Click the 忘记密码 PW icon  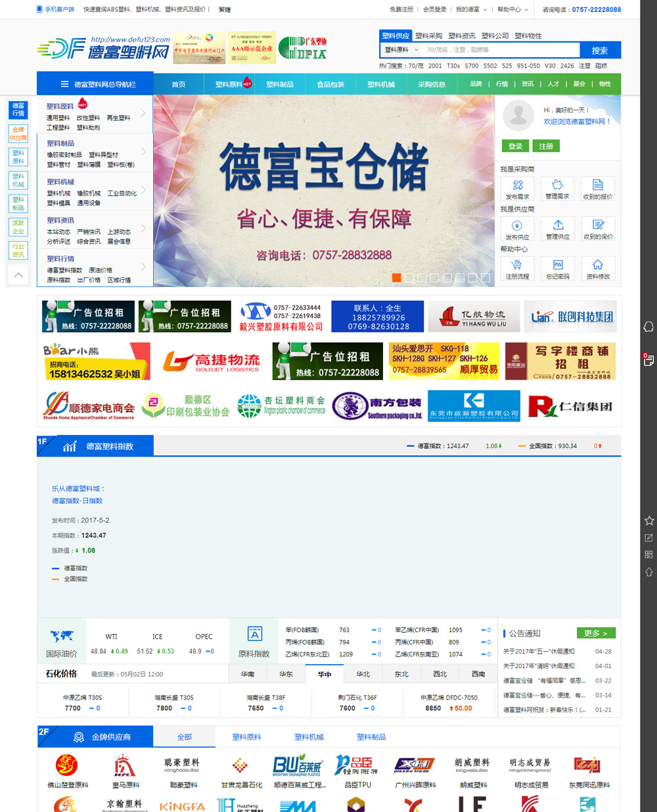click(558, 265)
